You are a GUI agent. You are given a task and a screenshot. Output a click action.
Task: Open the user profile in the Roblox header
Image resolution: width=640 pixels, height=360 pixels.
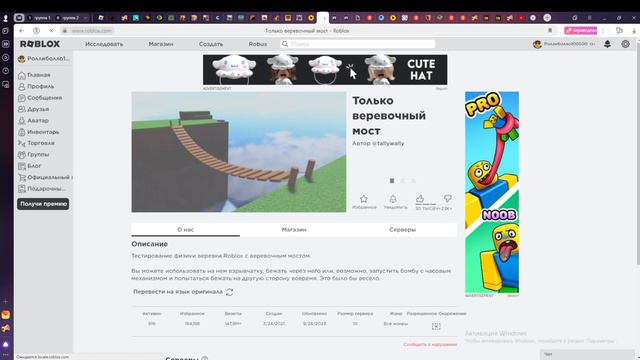pyautogui.click(x=564, y=44)
